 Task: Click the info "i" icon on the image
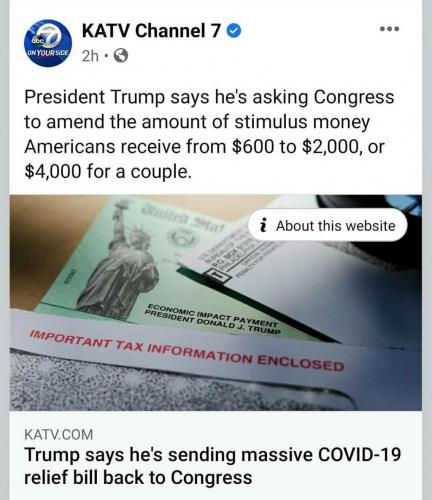[263, 225]
